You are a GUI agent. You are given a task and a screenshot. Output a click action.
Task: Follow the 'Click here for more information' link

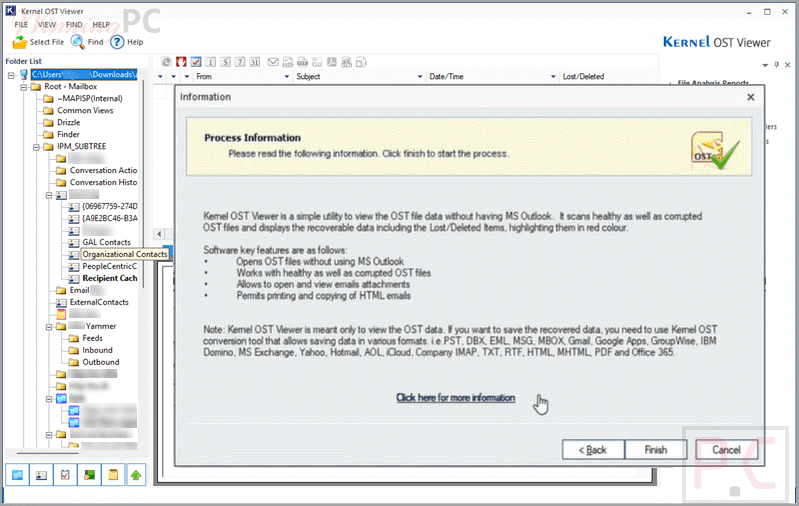click(x=456, y=397)
